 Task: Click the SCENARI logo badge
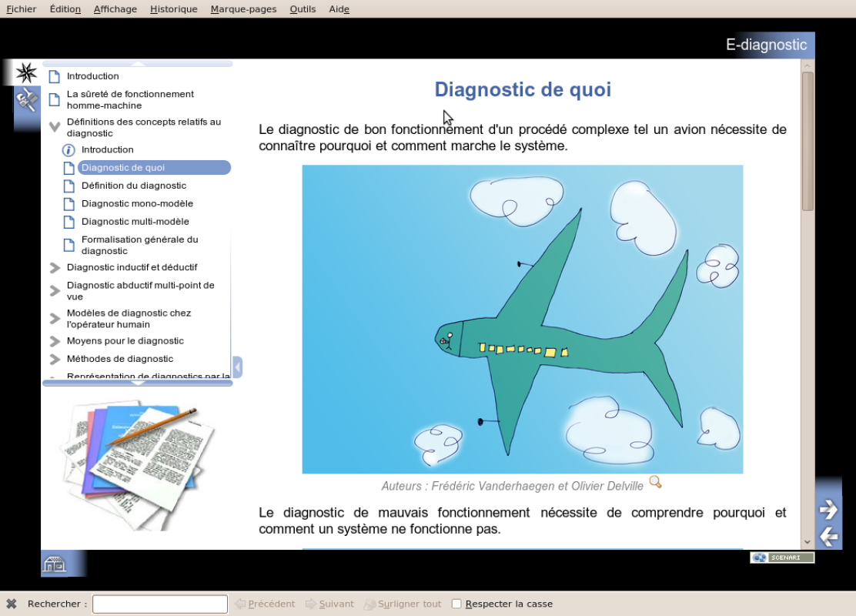pos(782,557)
